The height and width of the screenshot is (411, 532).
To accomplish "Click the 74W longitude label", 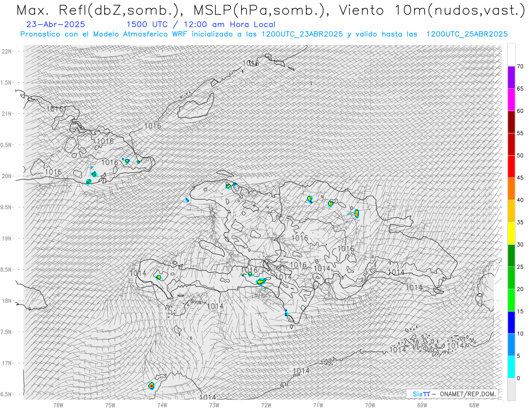I will tap(162, 405).
